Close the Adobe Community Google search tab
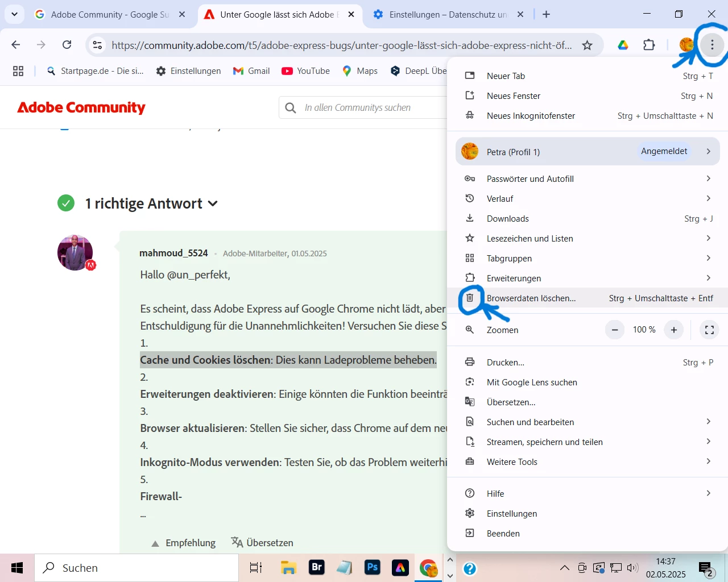Screen dimensions: 728x582 [x=182, y=14]
